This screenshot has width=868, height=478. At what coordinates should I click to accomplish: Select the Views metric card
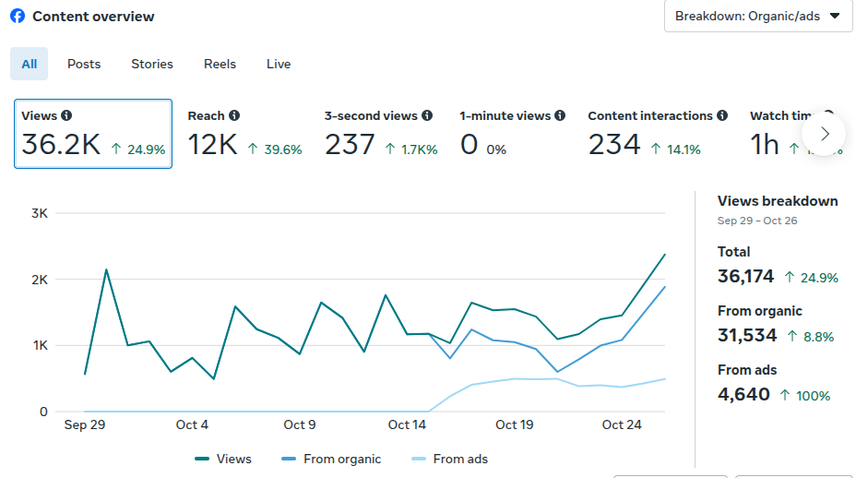[92, 134]
